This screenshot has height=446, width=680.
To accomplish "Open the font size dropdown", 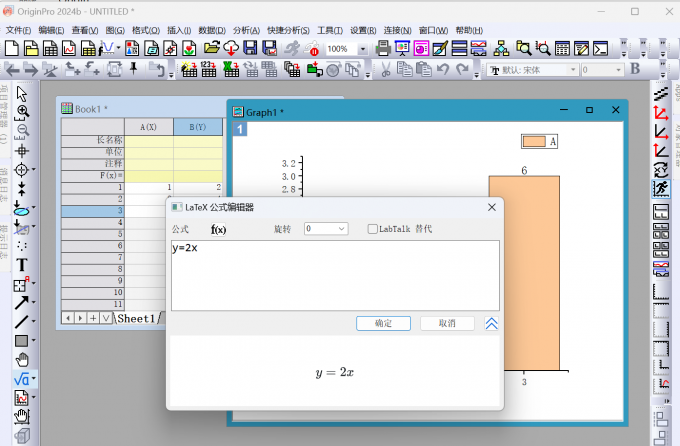I will tap(618, 70).
